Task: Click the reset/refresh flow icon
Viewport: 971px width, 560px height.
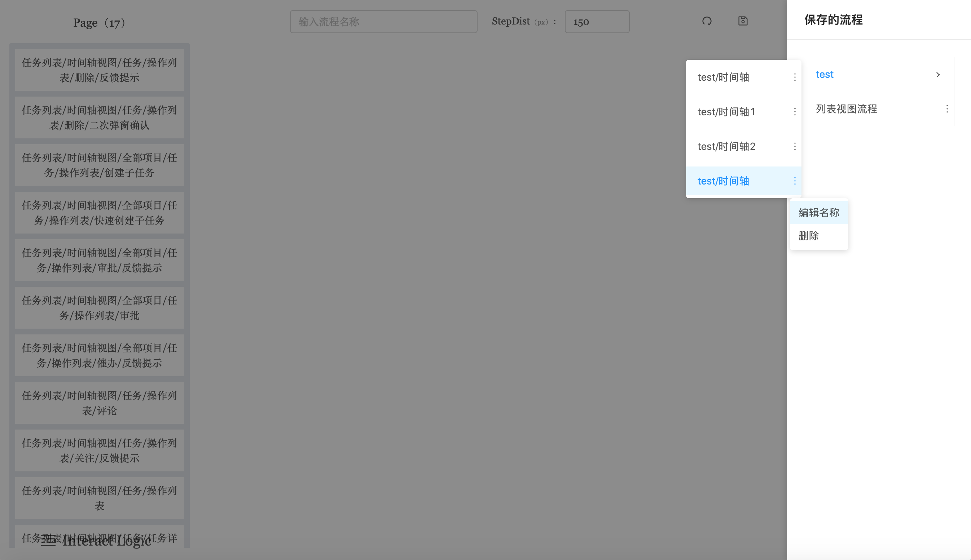Action: tap(707, 21)
